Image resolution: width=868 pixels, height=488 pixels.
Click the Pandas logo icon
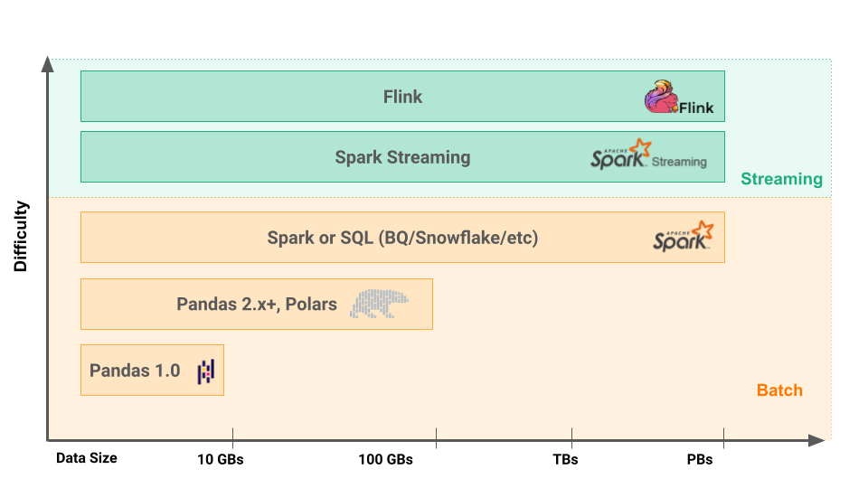(206, 371)
